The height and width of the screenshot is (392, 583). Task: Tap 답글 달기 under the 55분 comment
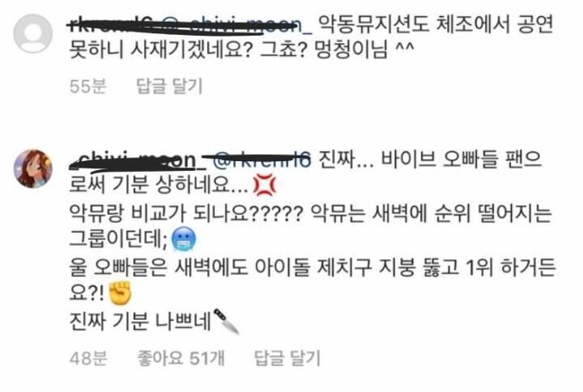[x=169, y=87]
